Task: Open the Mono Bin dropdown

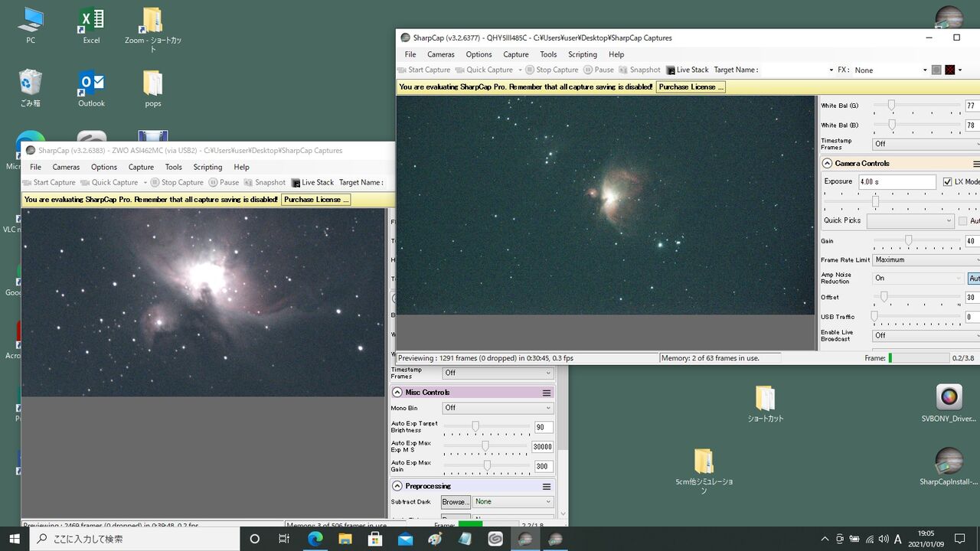Action: click(x=498, y=408)
